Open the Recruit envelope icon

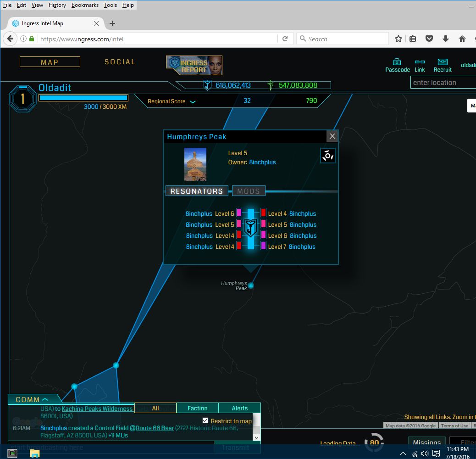coord(443,62)
